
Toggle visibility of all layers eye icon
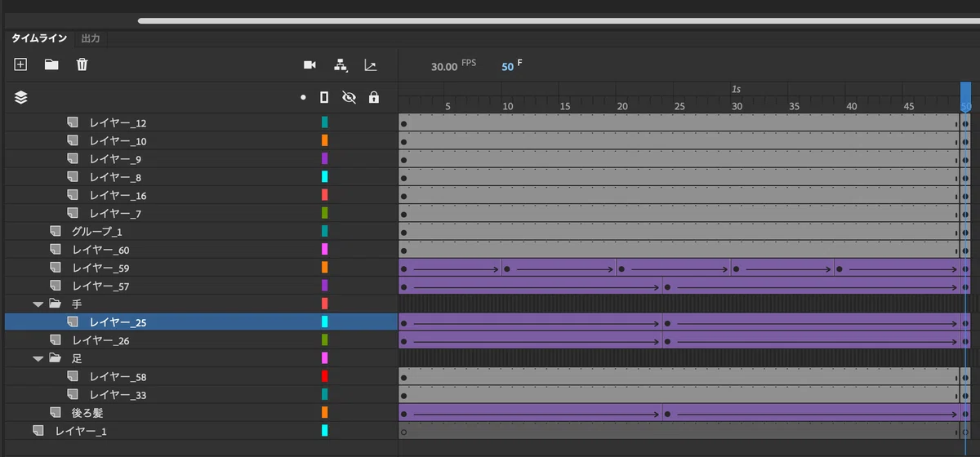coord(349,97)
